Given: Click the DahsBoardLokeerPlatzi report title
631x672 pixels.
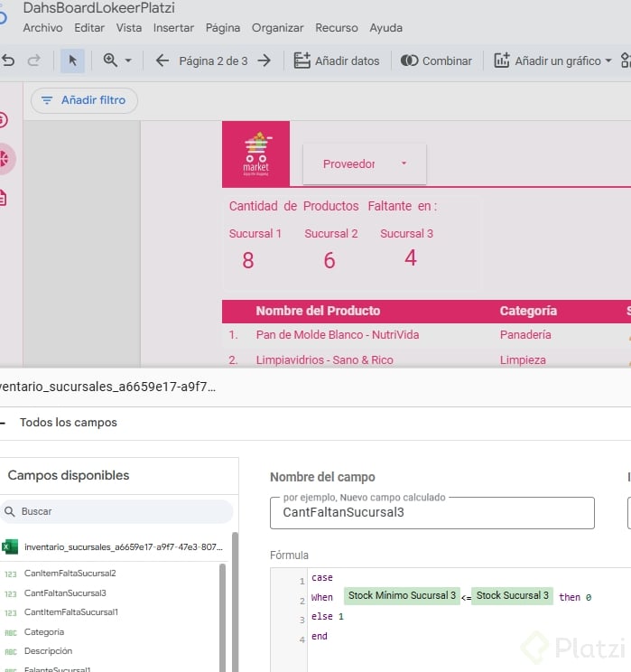Looking at the screenshot, I should [x=99, y=8].
